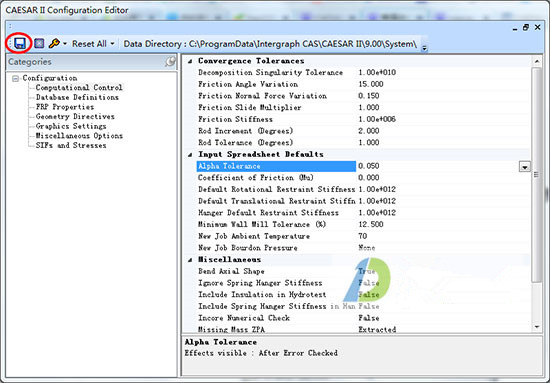Toggle auto-hide pin on the Categories panel

click(x=170, y=62)
